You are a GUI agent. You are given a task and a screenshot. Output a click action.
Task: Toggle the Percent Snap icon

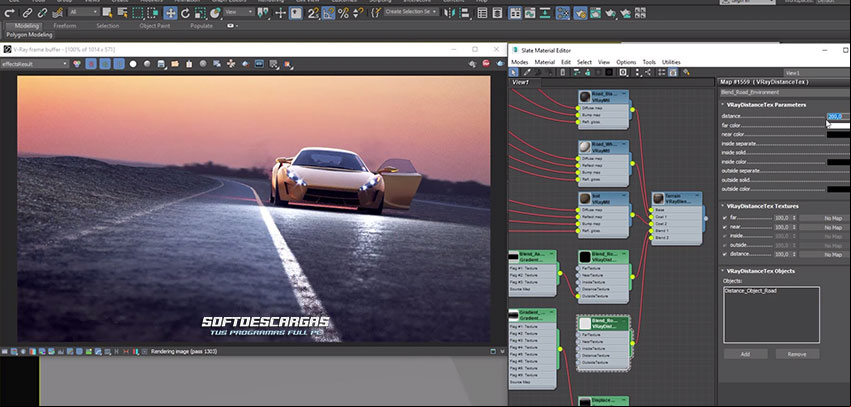coord(343,13)
